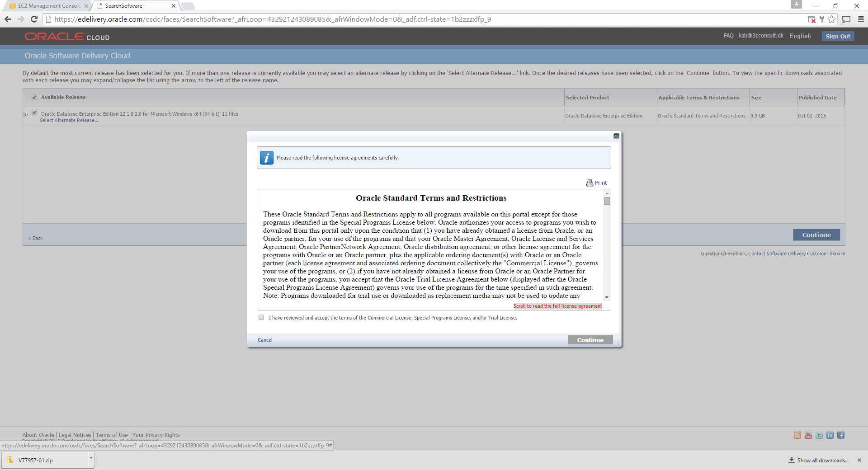Open the Chrome menu hamburger icon
The width and height of the screenshot is (868, 470).
coord(861,19)
